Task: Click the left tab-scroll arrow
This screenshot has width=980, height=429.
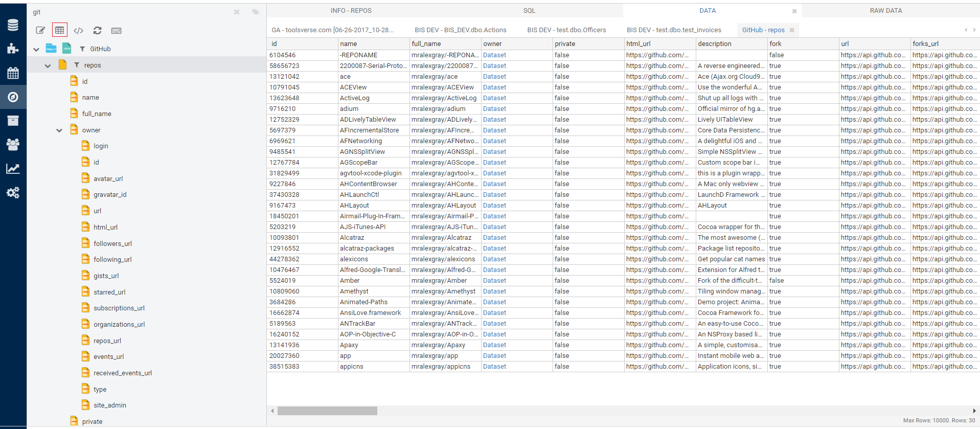Action: [966, 30]
